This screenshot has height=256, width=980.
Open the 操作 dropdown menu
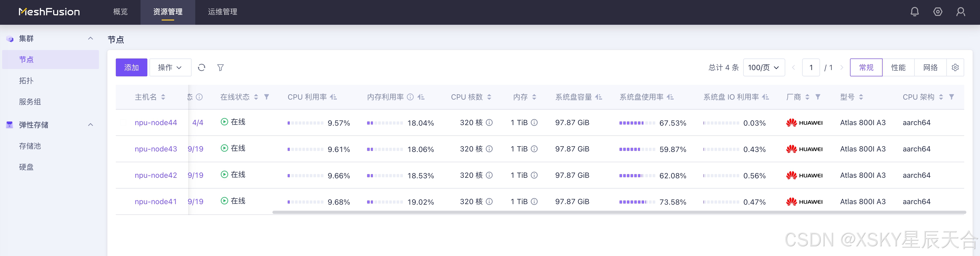[x=170, y=67]
